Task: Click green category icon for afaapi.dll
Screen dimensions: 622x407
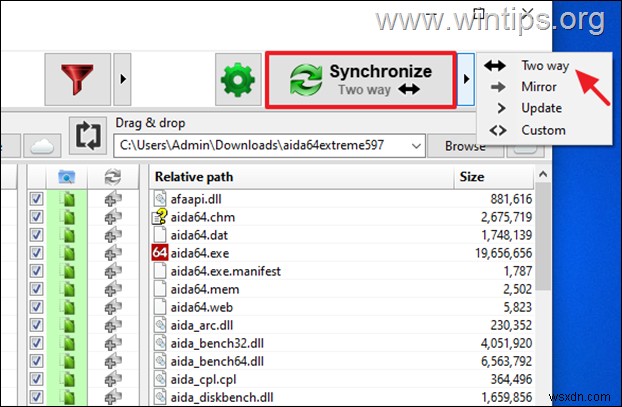Action: point(68,199)
